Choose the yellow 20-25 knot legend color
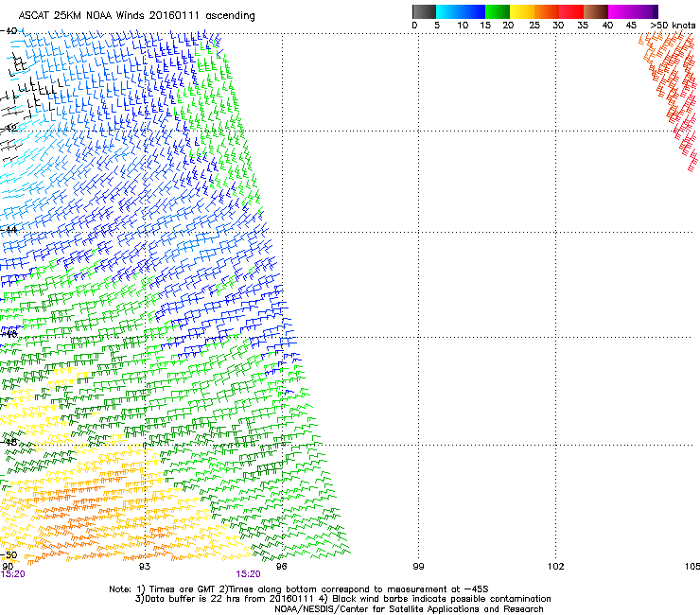This screenshot has width=700, height=615. [x=522, y=11]
